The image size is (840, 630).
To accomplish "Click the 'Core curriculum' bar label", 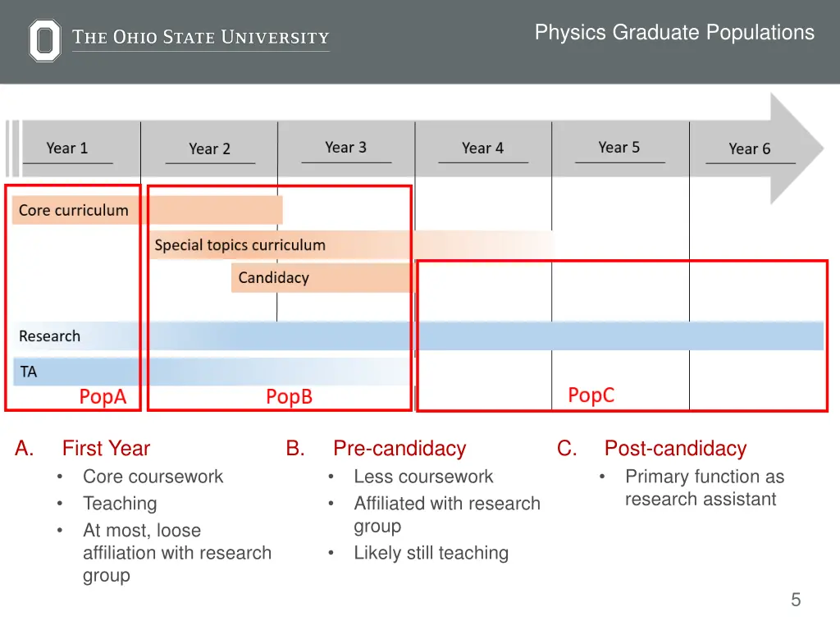I will pos(73,210).
